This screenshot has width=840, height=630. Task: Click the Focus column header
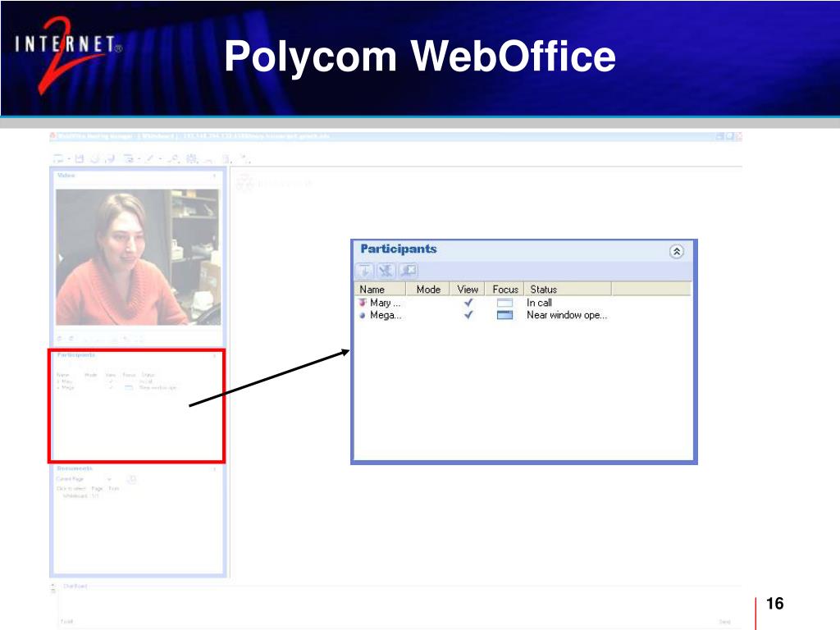[505, 290]
